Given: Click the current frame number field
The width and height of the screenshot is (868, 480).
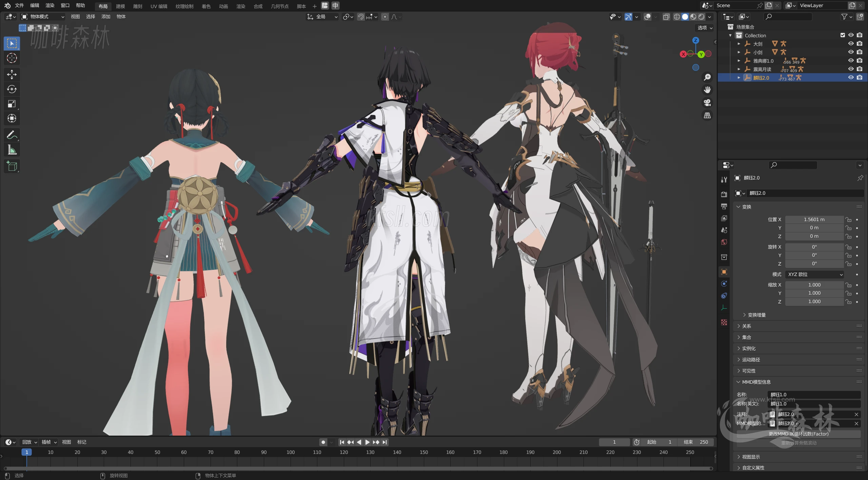Looking at the screenshot, I should tap(614, 442).
